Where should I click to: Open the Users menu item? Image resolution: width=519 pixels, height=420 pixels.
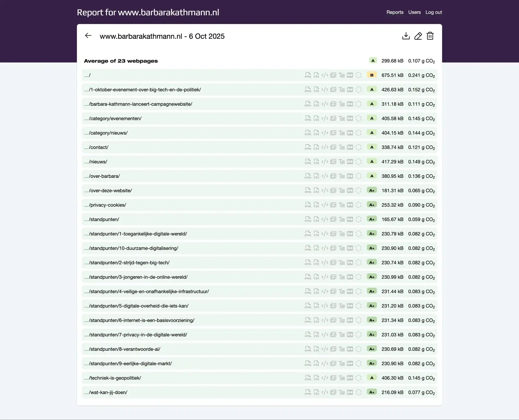(414, 12)
